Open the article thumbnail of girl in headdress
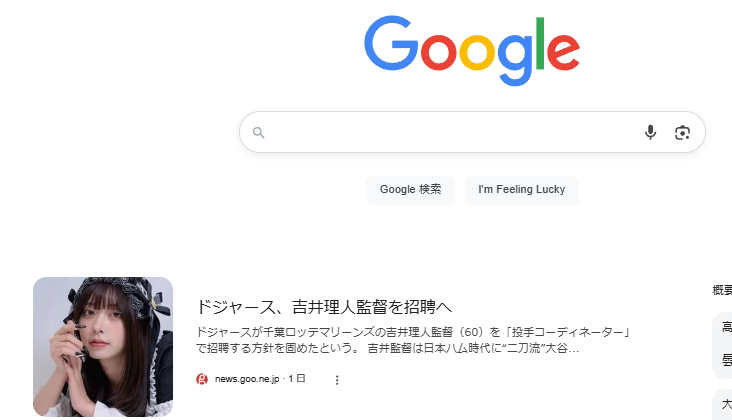This screenshot has width=732, height=420. (103, 347)
